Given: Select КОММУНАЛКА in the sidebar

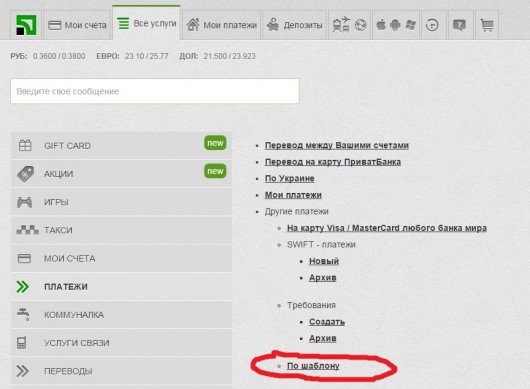Looking at the screenshot, I should [121, 315].
